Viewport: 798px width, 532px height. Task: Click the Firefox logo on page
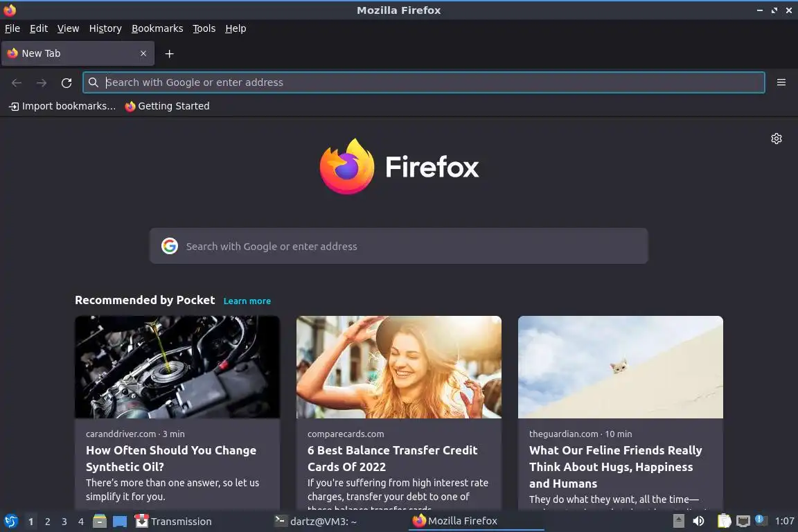tap(347, 166)
